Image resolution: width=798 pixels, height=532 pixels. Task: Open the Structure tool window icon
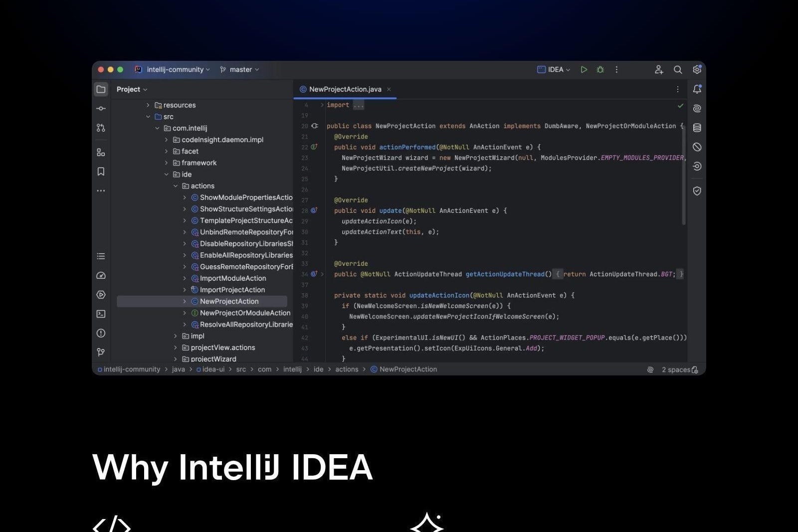101,152
